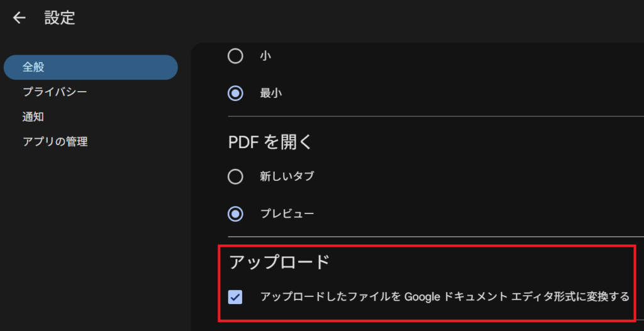Image resolution: width=644 pixels, height=331 pixels.
Task: Click the プレビュー label text
Action: pyautogui.click(x=287, y=214)
